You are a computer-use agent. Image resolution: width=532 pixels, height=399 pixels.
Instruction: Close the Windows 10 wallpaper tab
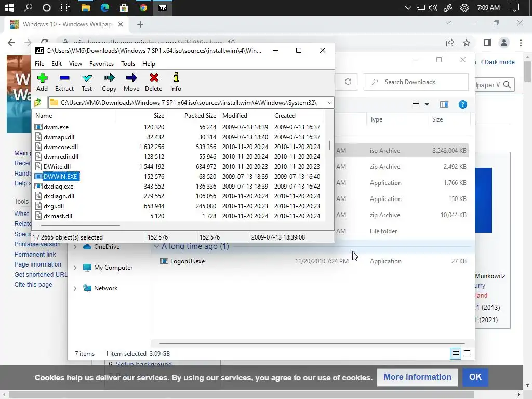point(121,24)
